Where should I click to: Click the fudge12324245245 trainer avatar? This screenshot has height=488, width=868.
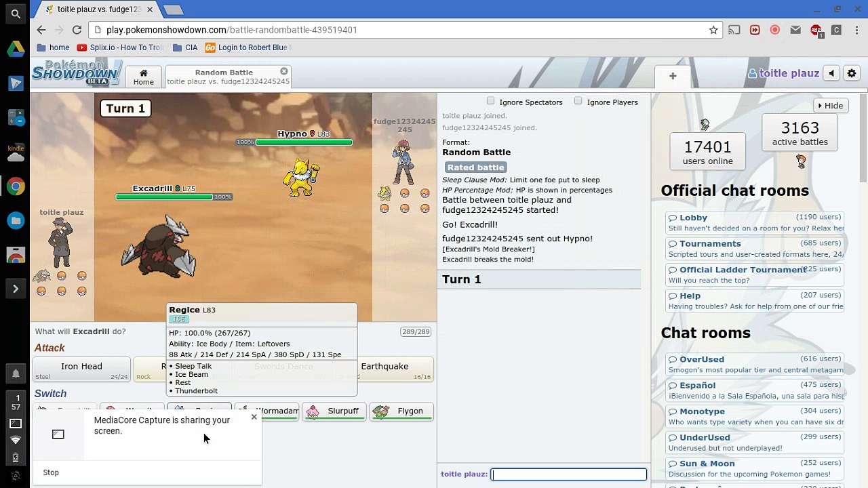tap(403, 163)
